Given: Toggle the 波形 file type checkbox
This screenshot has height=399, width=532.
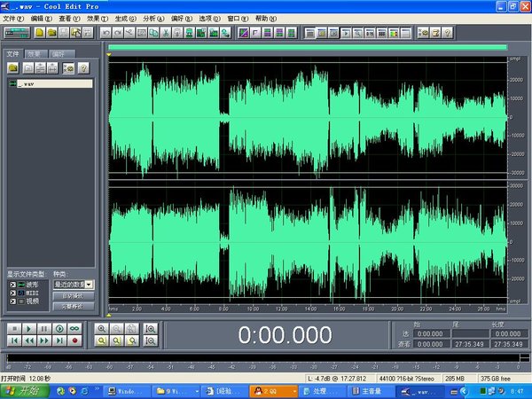Looking at the screenshot, I should pyautogui.click(x=11, y=284).
